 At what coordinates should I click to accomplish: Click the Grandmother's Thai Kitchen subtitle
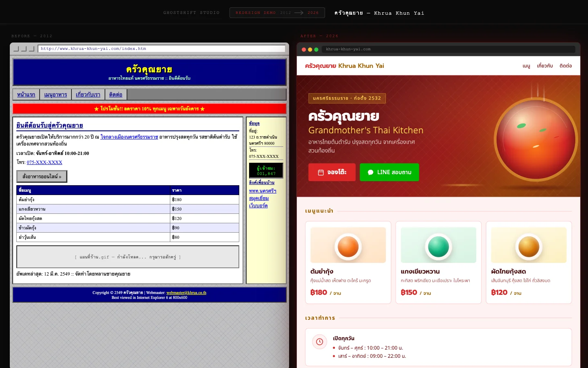coord(365,130)
